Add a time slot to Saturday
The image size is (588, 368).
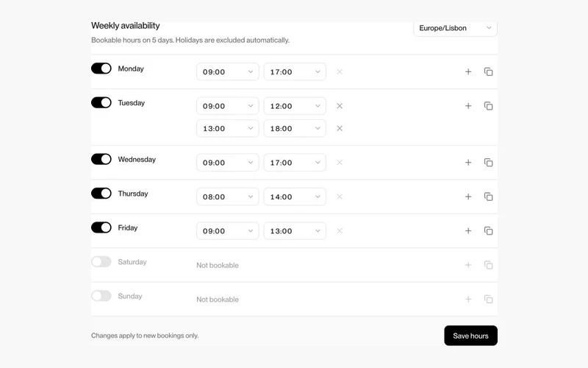coord(468,265)
